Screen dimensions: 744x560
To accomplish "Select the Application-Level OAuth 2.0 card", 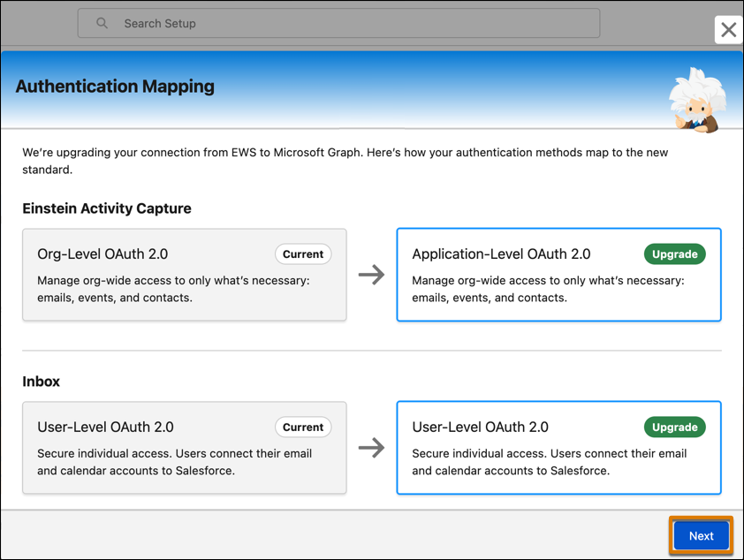I will click(559, 275).
